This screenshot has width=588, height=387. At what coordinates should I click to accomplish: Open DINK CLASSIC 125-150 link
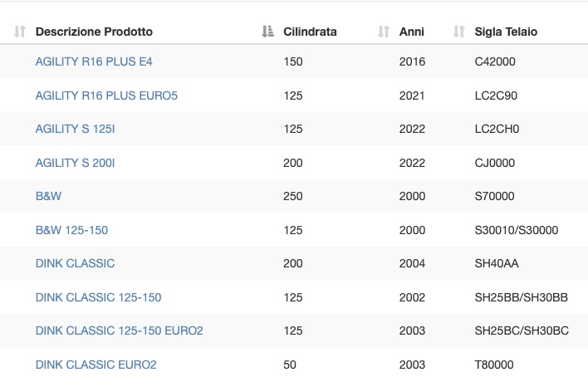click(x=98, y=297)
